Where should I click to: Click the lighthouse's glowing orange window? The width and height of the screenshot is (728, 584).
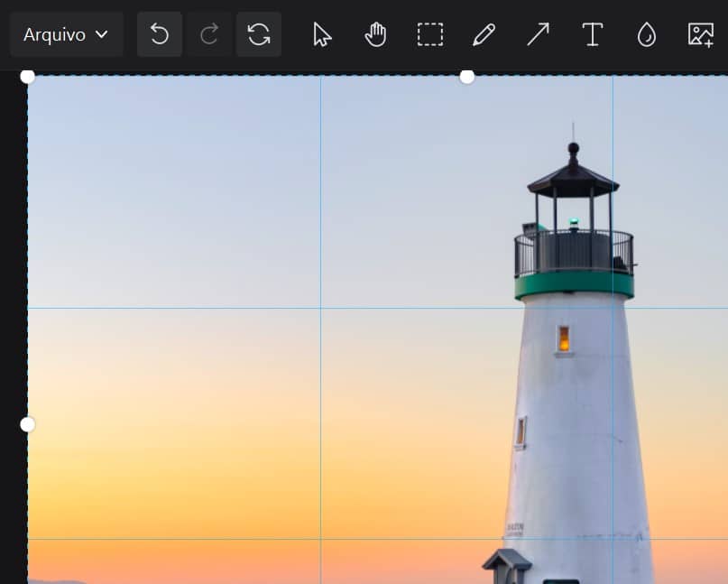click(x=564, y=339)
